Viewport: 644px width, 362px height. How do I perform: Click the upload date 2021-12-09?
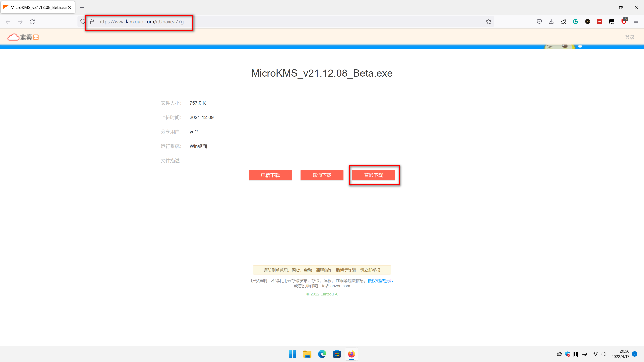point(201,117)
